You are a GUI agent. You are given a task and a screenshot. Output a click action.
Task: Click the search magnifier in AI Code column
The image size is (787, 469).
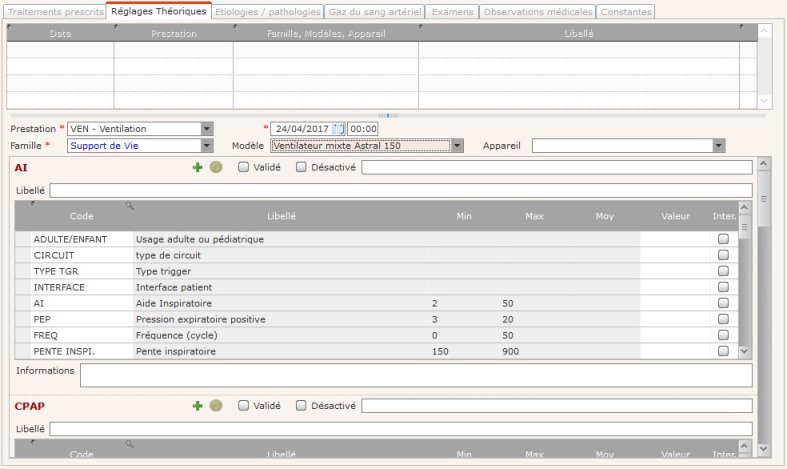129,205
